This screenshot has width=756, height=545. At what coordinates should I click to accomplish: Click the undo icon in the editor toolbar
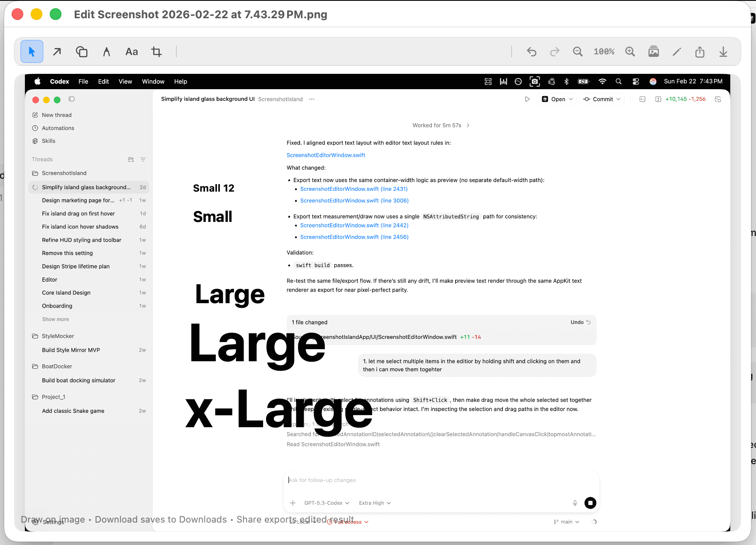coord(532,51)
